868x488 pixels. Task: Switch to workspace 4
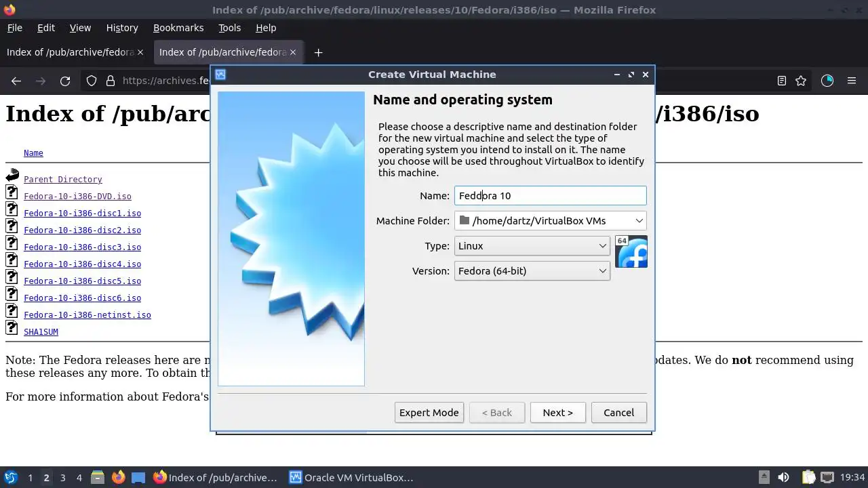79,478
